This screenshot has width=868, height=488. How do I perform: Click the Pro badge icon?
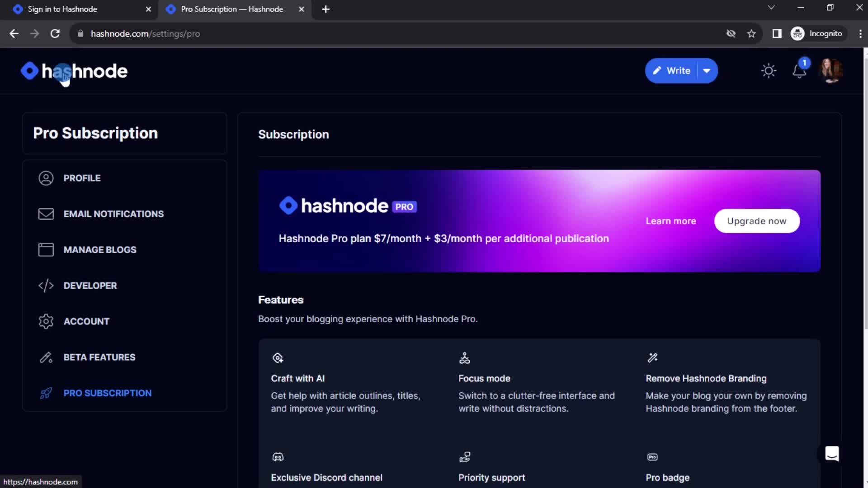(652, 457)
